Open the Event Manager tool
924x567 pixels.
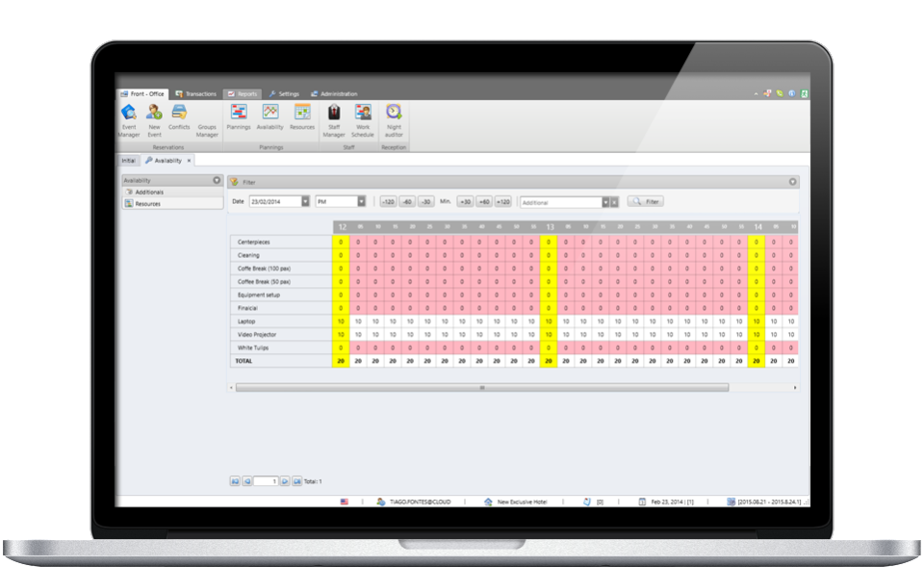129,121
